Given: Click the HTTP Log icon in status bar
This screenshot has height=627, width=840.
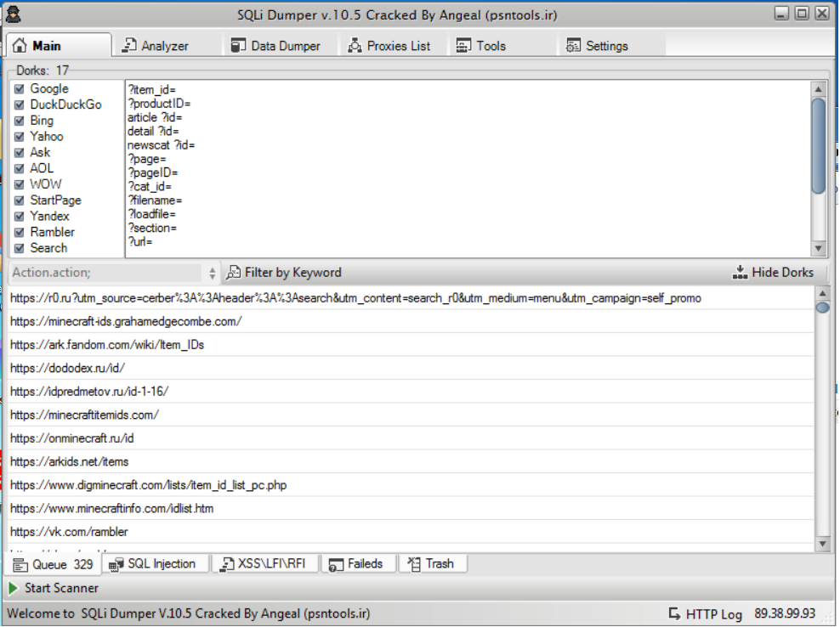Looking at the screenshot, I should 674,613.
